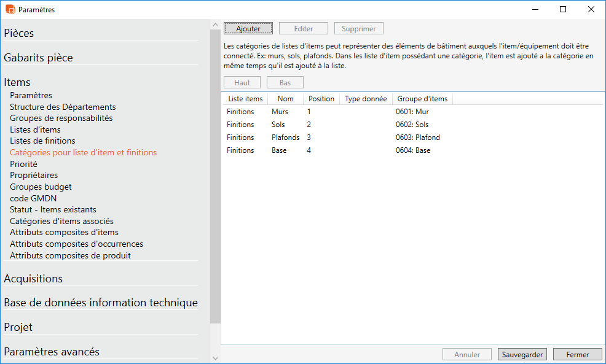This screenshot has width=606, height=364.
Task: Expand Base de données information technique
Action: click(101, 303)
